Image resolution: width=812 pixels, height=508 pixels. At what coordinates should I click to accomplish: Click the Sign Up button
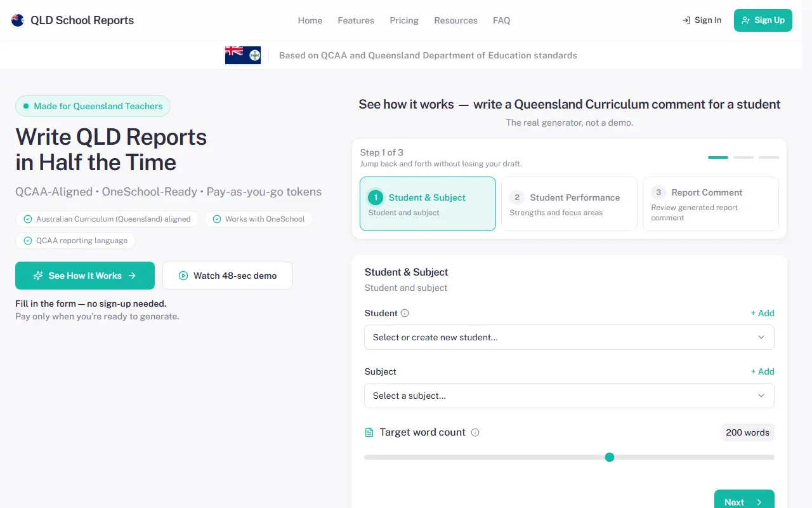coord(763,20)
